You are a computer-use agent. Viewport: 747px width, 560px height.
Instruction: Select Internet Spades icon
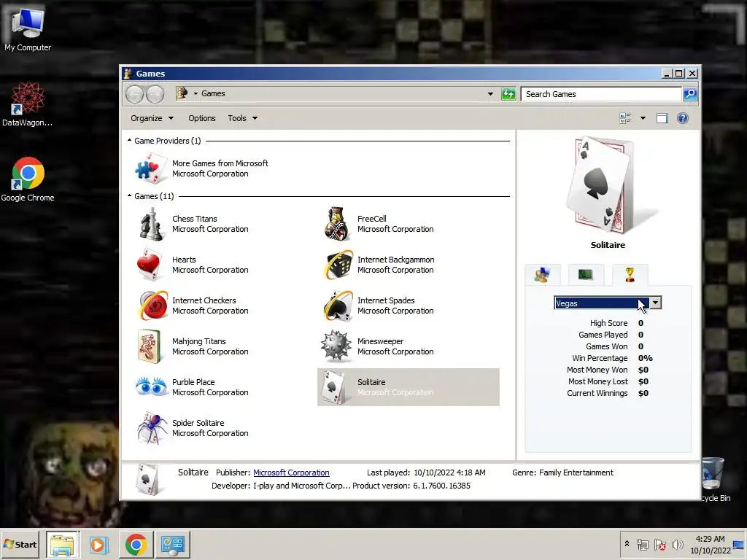(x=338, y=306)
